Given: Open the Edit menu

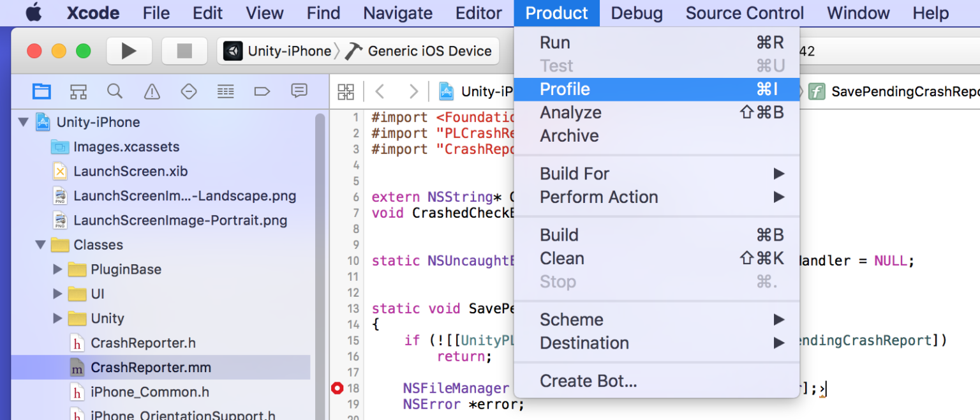Looking at the screenshot, I should 208,13.
